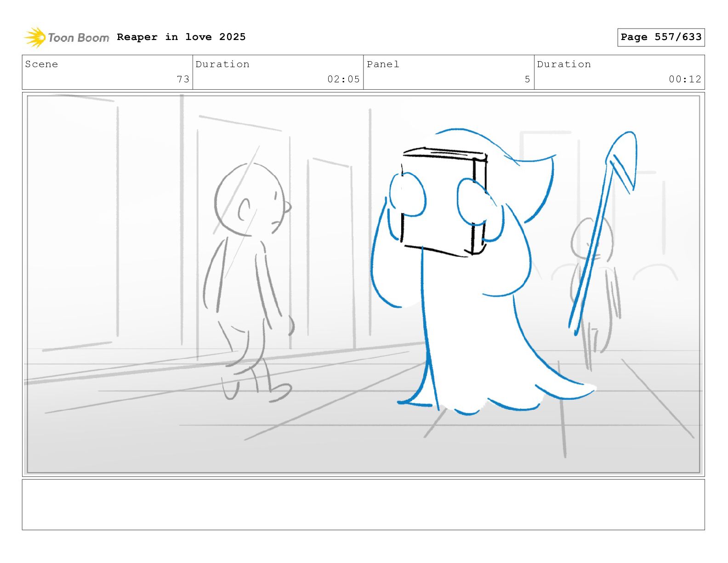This screenshot has height=563, width=728.
Task: Click the storyboard panel drawing of the reaper
Action: point(363,284)
